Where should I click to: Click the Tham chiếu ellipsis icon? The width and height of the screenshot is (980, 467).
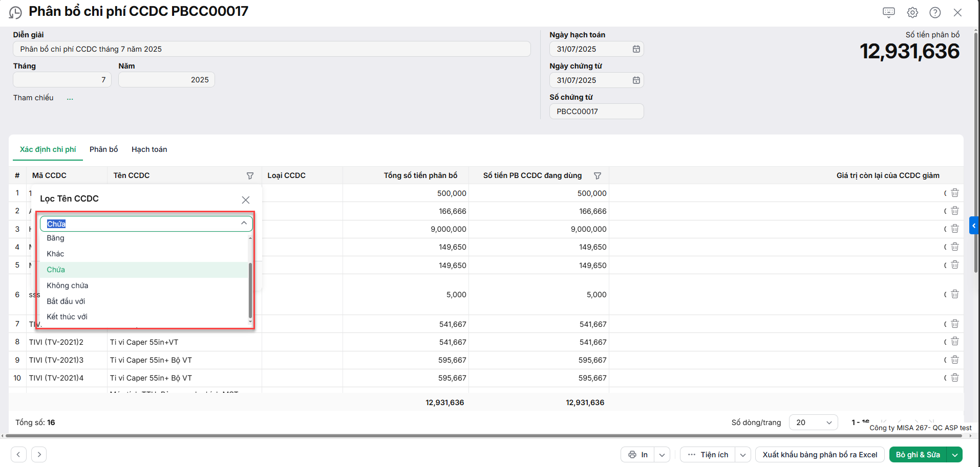click(x=70, y=98)
